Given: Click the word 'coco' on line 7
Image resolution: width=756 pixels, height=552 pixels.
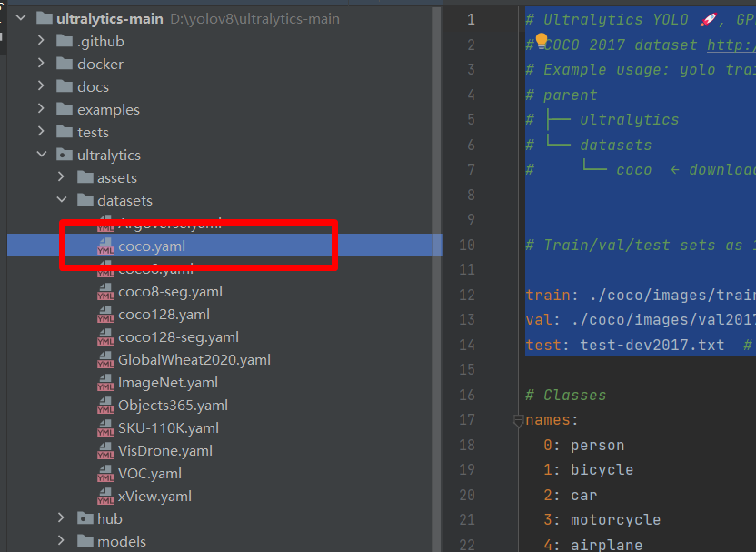Looking at the screenshot, I should point(634,170).
